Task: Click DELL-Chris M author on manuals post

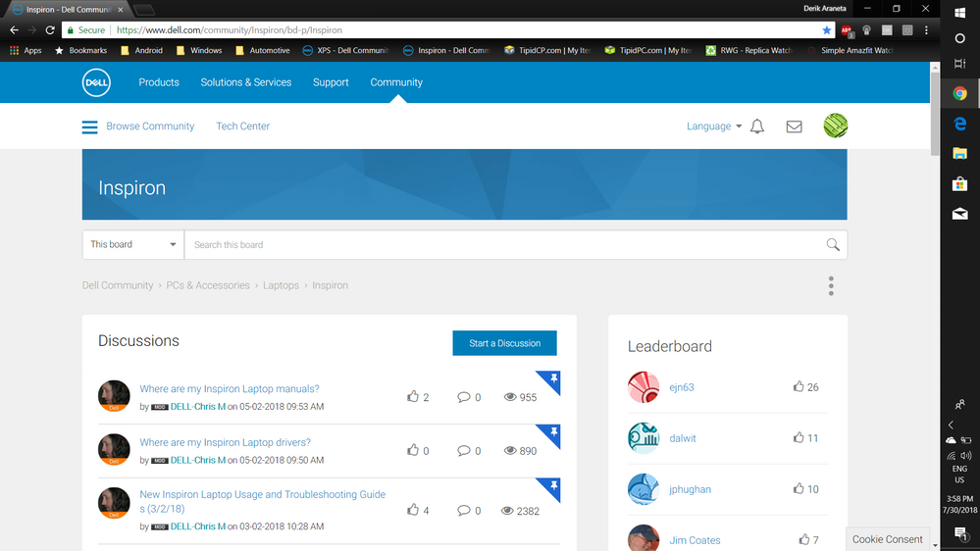Action: (x=197, y=407)
